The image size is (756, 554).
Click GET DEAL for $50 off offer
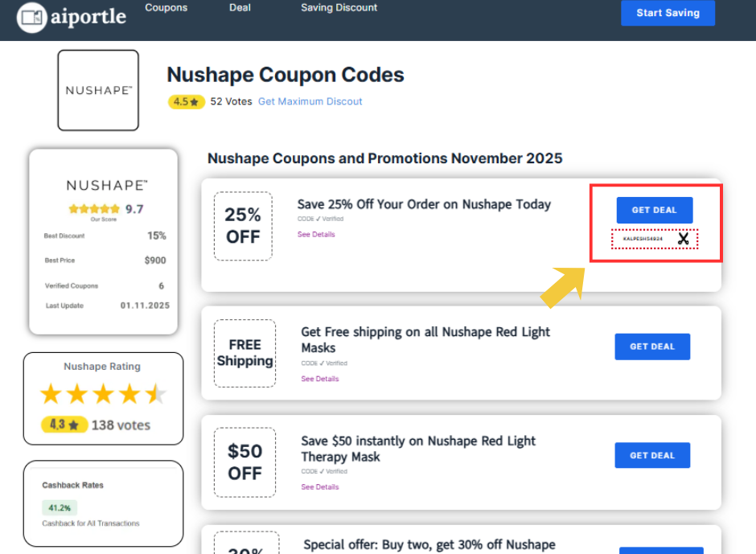(652, 455)
